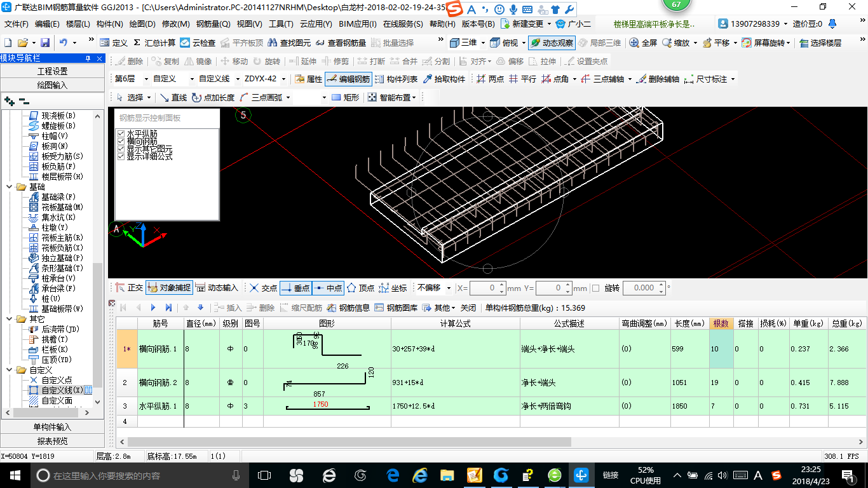Click 钢筋信息 rebar info button
This screenshot has width=868, height=488.
tap(348, 308)
